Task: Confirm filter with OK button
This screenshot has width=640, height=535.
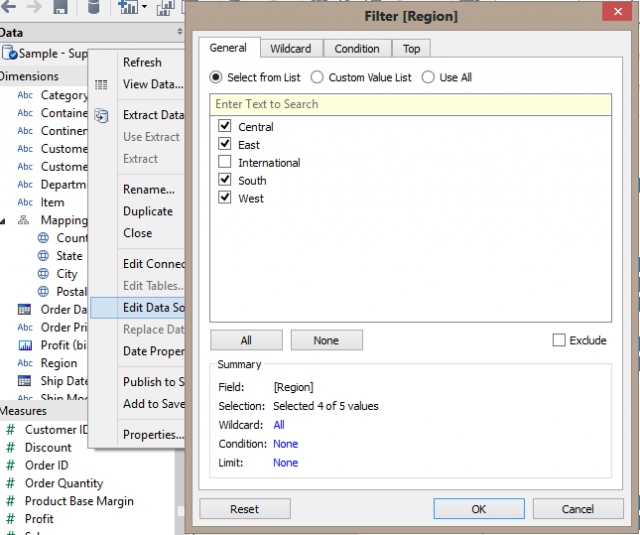Action: [x=479, y=509]
